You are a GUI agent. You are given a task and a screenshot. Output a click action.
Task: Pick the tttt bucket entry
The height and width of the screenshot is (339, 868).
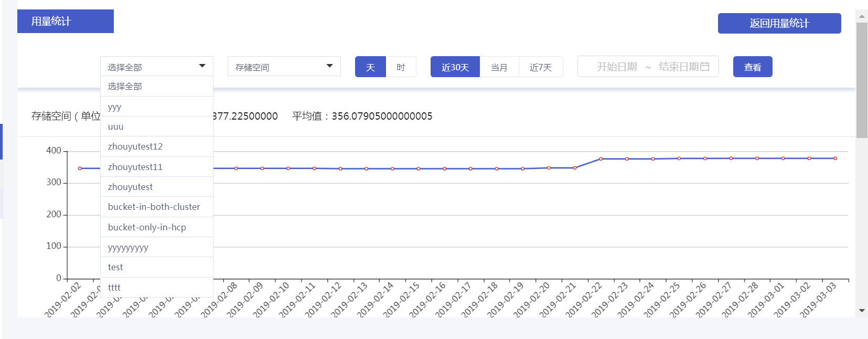(157, 288)
